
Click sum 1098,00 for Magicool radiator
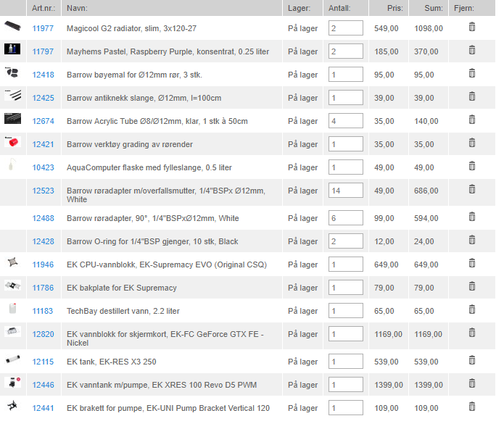[428, 28]
